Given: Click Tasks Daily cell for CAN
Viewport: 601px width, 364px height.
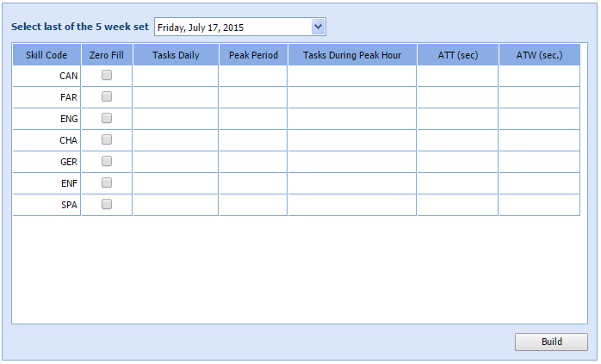Looking at the screenshot, I should pos(176,76).
